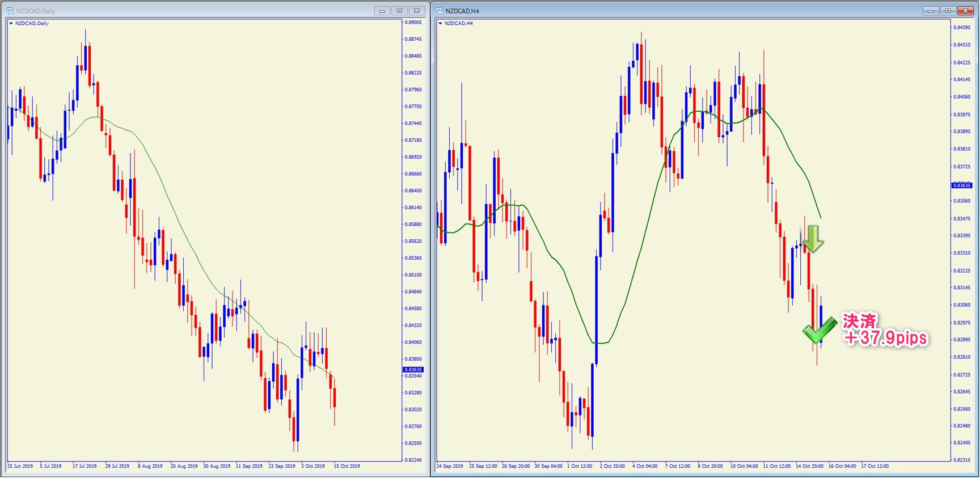
Task: Click the 0.86660 price label
Action: 413,174
